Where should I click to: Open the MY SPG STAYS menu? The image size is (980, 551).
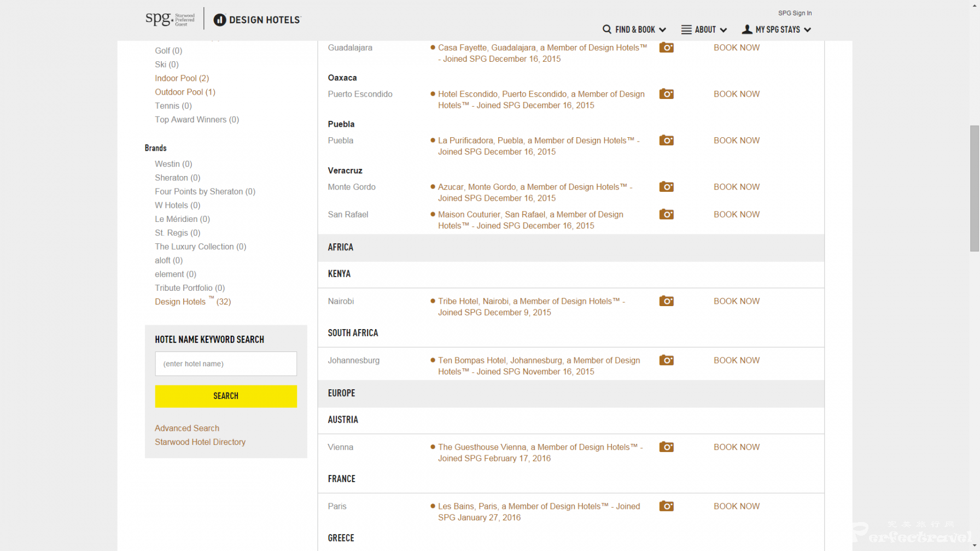click(777, 30)
